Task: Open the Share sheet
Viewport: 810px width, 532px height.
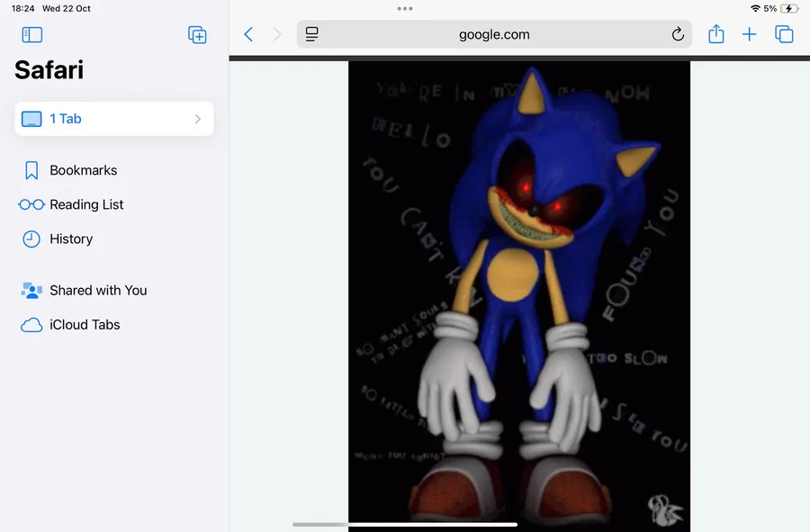Action: (716, 34)
